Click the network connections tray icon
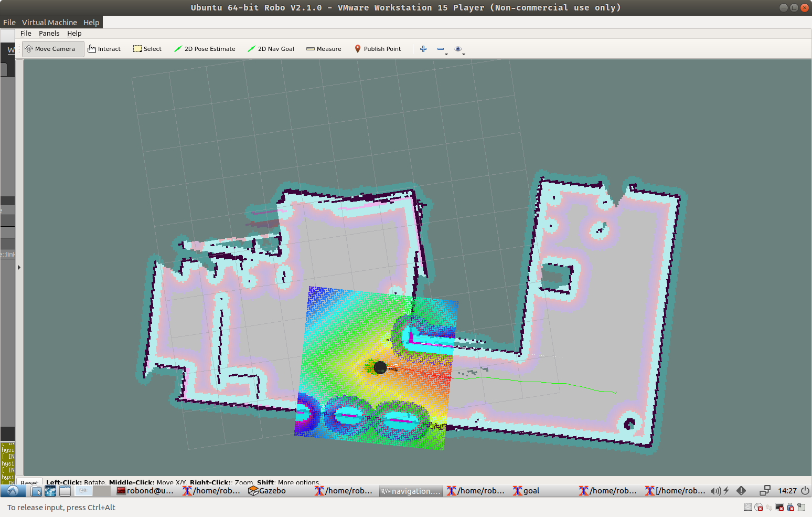Image resolution: width=812 pixels, height=517 pixels. point(765,491)
